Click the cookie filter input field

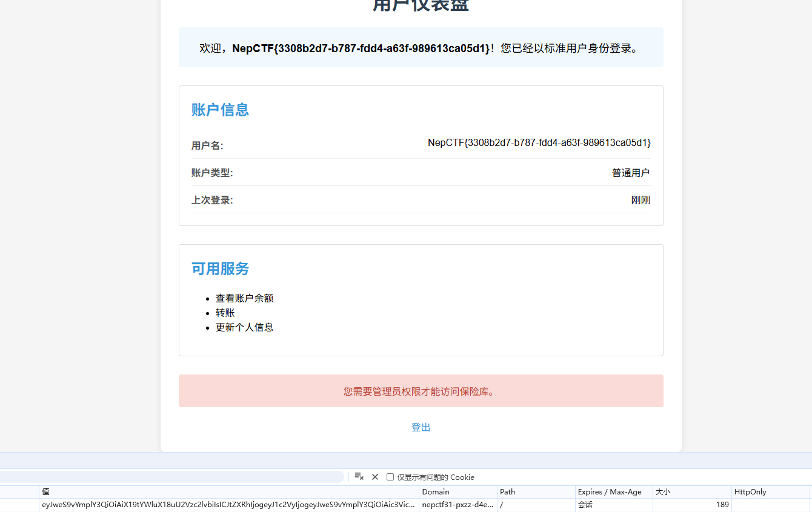pyautogui.click(x=170, y=477)
